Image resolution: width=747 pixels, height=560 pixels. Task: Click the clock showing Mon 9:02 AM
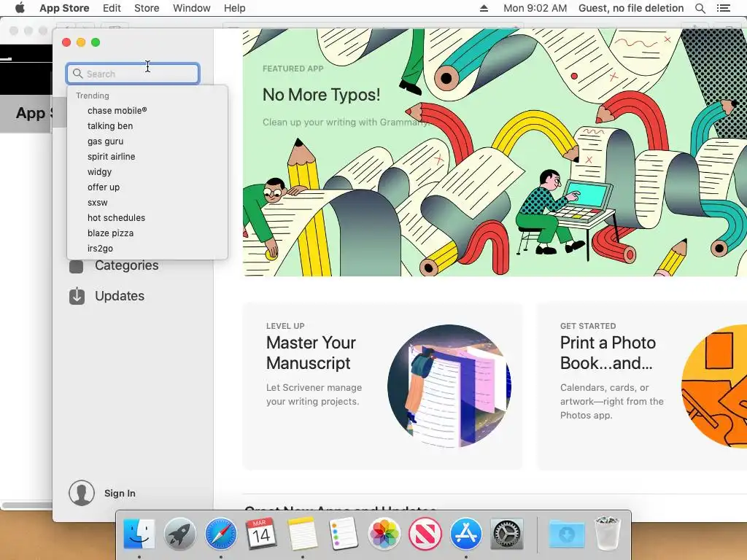(535, 8)
